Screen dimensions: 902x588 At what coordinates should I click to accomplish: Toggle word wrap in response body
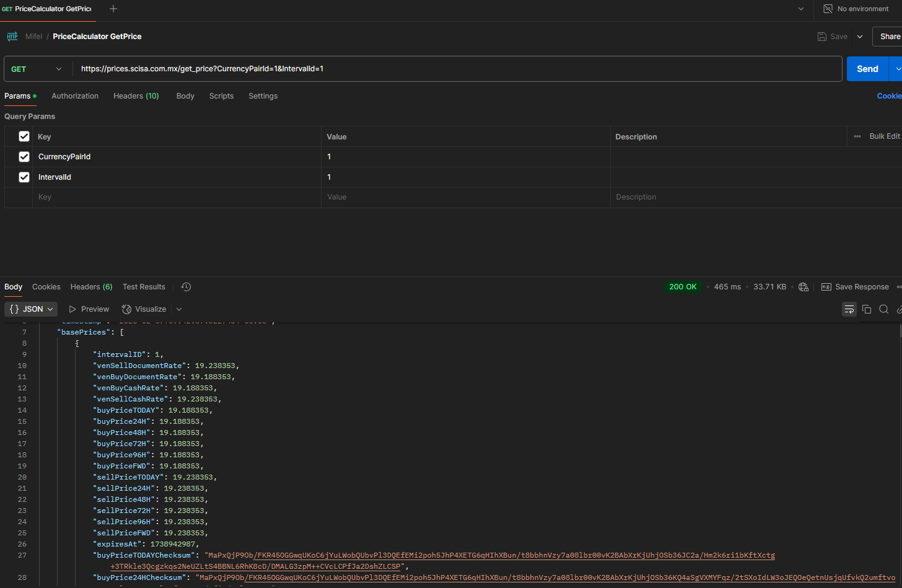849,309
